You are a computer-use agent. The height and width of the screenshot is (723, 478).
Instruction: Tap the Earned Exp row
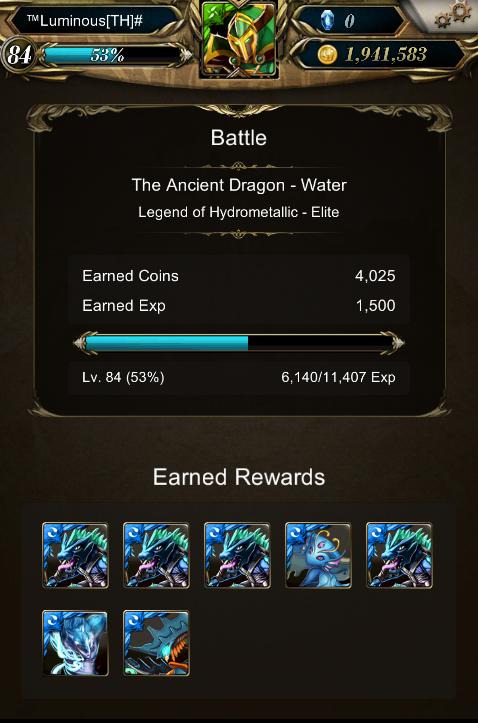pos(239,305)
